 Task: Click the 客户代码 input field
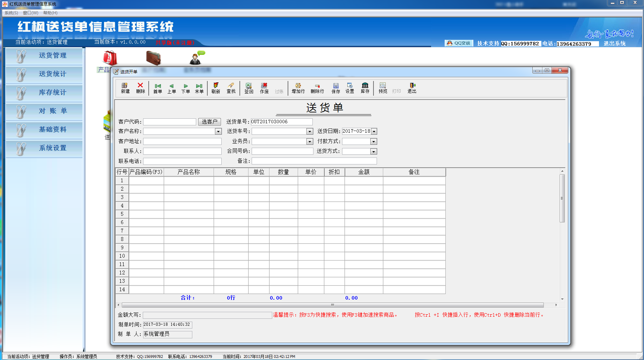[x=170, y=122]
